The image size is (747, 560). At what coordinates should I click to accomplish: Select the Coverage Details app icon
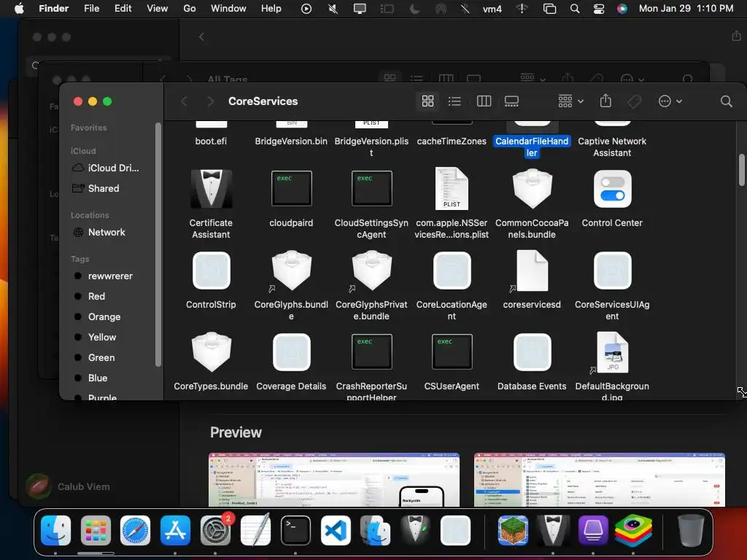tap(291, 352)
